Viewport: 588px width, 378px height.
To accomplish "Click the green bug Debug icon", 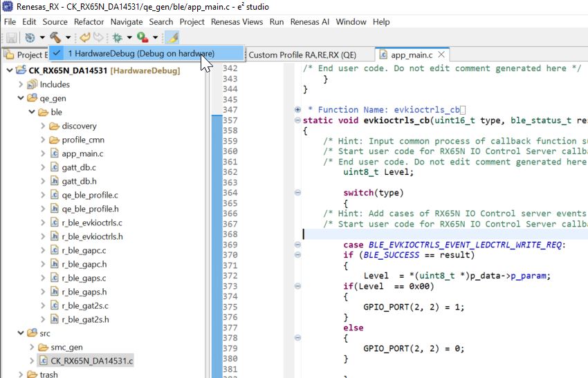I will tap(118, 37).
